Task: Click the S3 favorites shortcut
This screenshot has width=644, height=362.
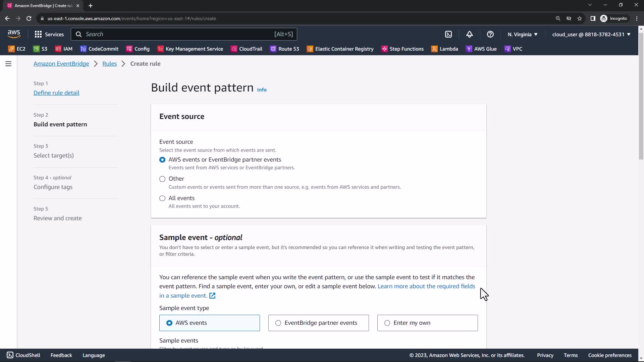Action: 40,49
